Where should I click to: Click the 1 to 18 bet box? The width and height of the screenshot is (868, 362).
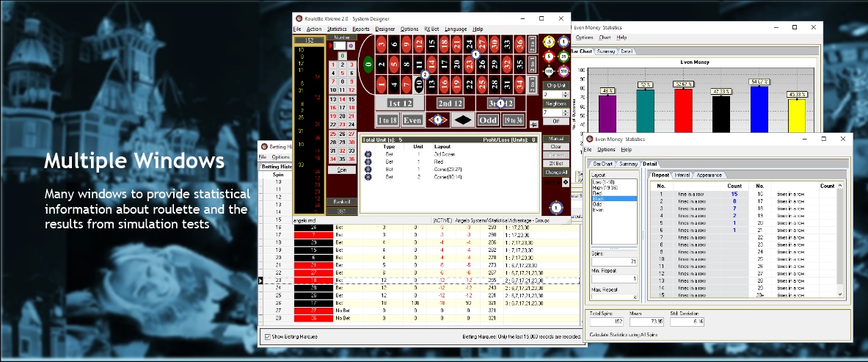[x=387, y=120]
